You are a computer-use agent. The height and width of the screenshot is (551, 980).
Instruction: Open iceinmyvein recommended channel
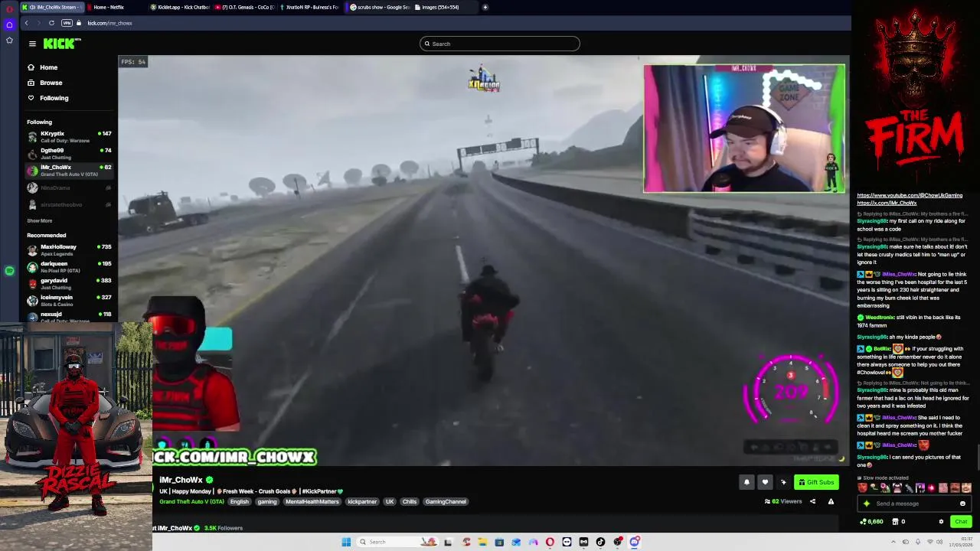pos(69,301)
